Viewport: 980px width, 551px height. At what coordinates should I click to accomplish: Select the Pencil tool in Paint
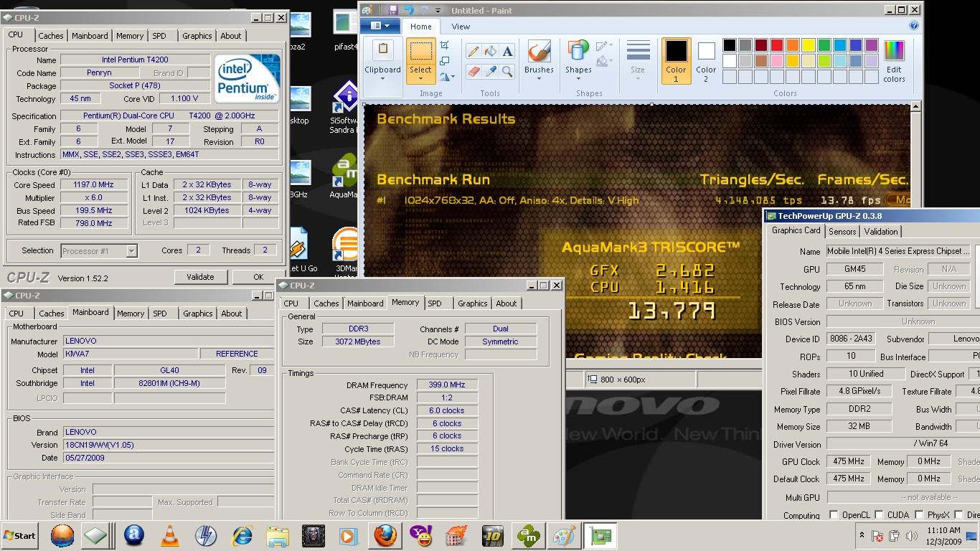pyautogui.click(x=473, y=51)
